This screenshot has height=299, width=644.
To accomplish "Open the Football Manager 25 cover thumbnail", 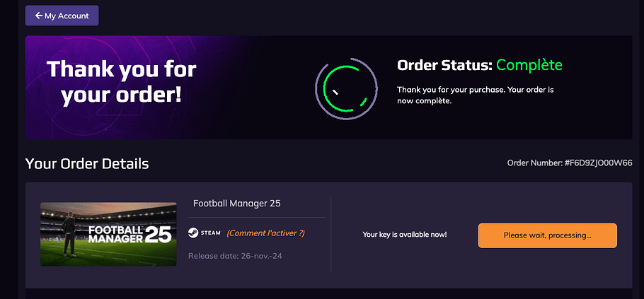I will pyautogui.click(x=108, y=234).
